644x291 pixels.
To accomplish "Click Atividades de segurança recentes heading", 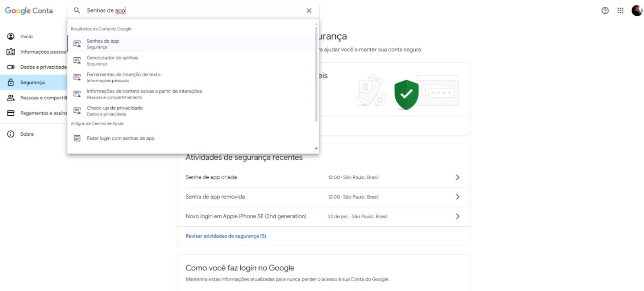I will (244, 158).
